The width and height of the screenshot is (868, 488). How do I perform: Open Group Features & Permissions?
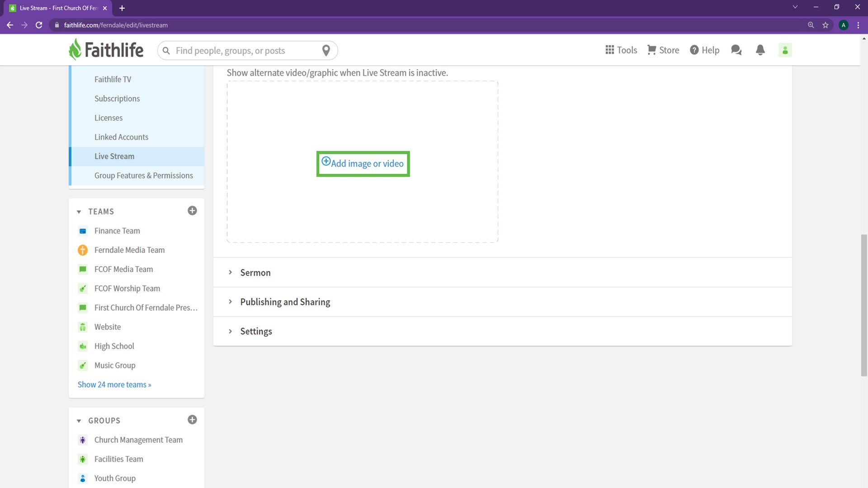click(143, 176)
